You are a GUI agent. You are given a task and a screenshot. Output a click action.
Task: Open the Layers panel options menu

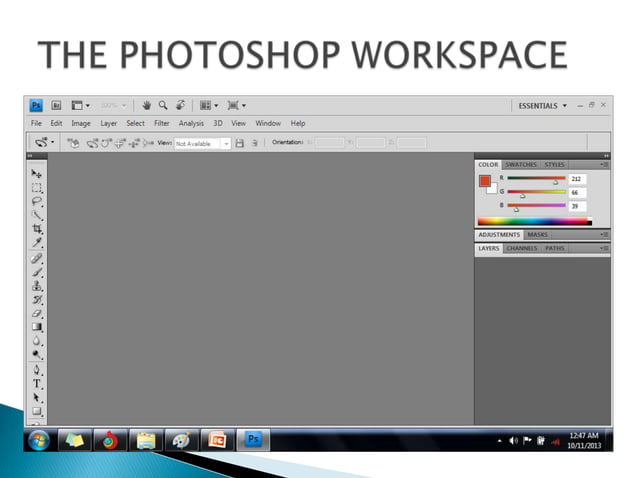tap(604, 248)
